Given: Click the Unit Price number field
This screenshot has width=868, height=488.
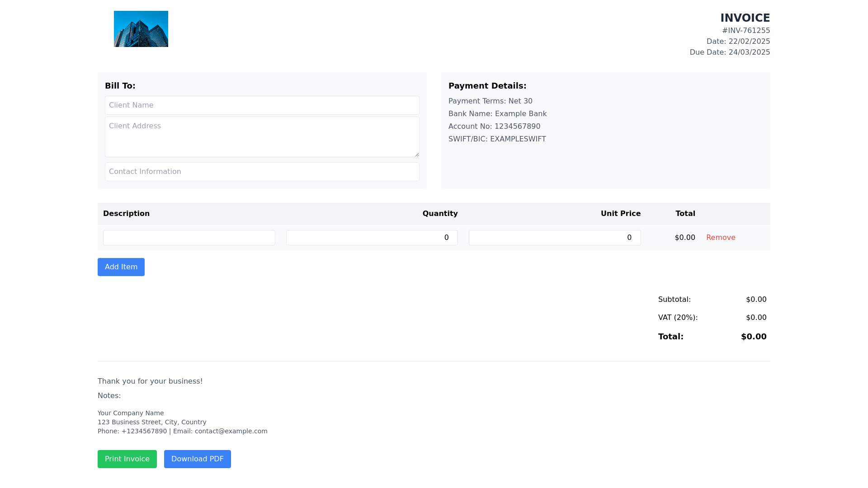Looking at the screenshot, I should pyautogui.click(x=554, y=238).
